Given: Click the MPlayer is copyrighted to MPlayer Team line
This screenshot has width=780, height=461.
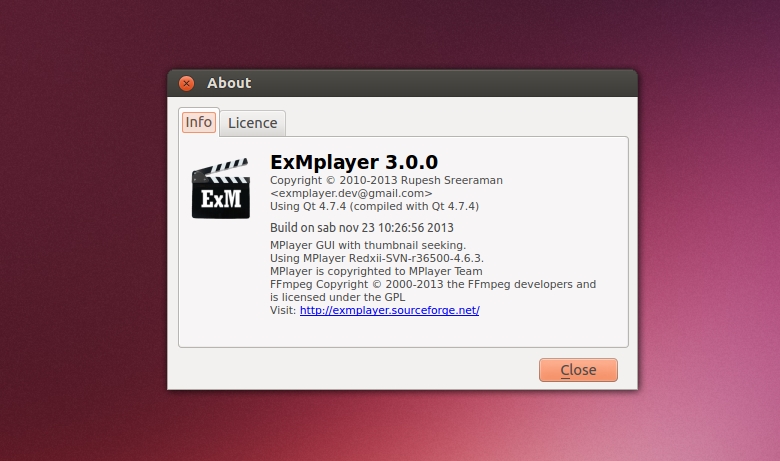Looking at the screenshot, I should [376, 271].
